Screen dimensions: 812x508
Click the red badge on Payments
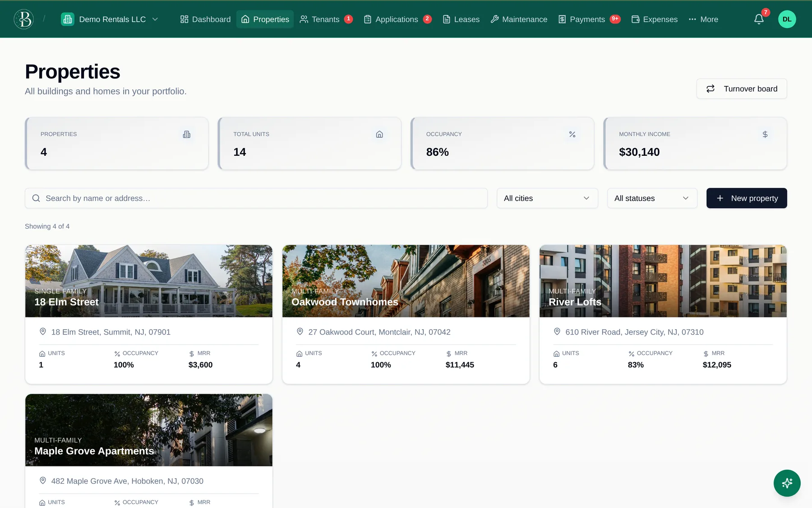[x=615, y=19]
